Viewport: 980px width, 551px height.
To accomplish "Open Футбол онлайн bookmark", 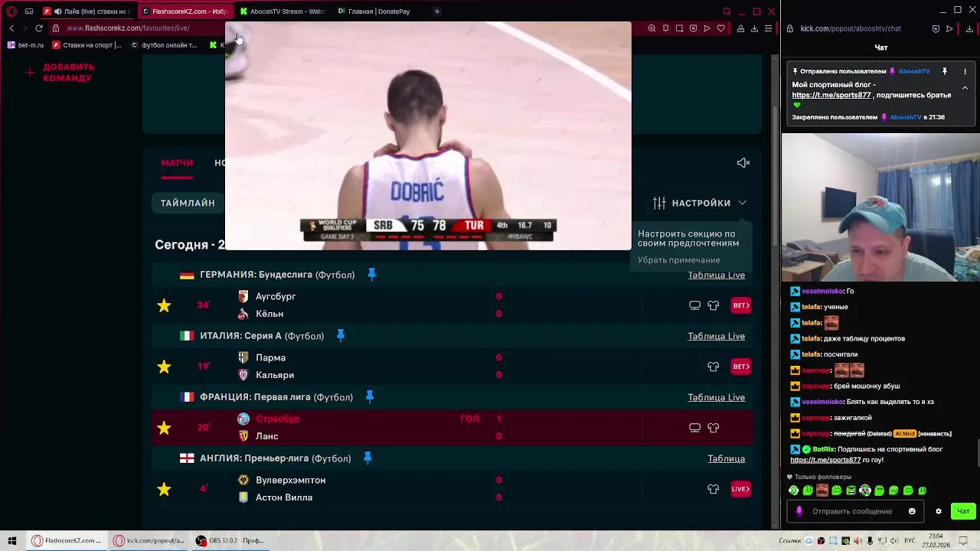I will click(x=164, y=45).
